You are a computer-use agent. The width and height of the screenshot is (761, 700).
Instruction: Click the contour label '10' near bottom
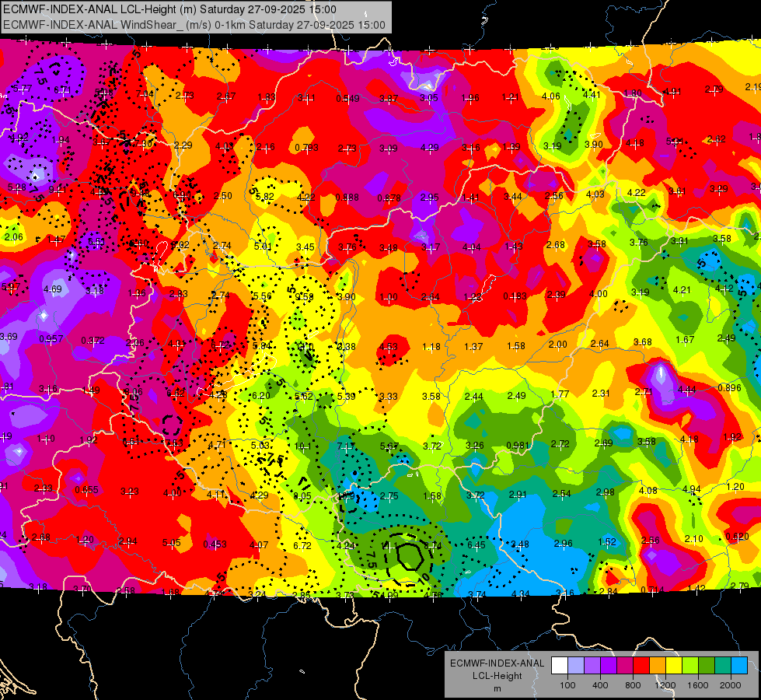pos(424,578)
